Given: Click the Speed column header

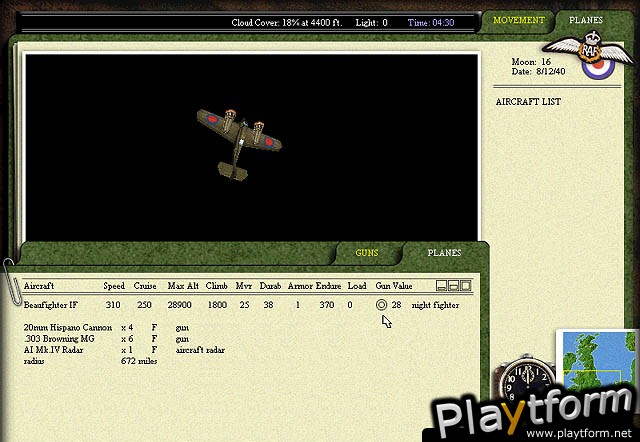Looking at the screenshot, I should 114,286.
